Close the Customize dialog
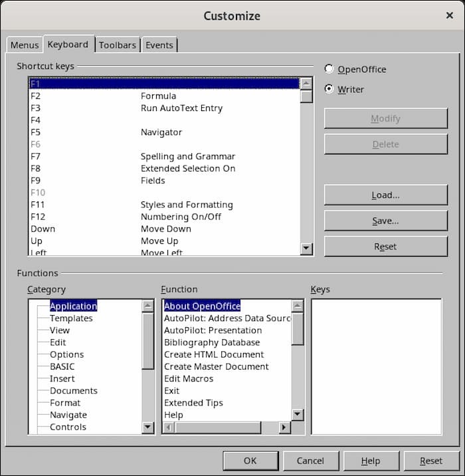 [x=450, y=15]
